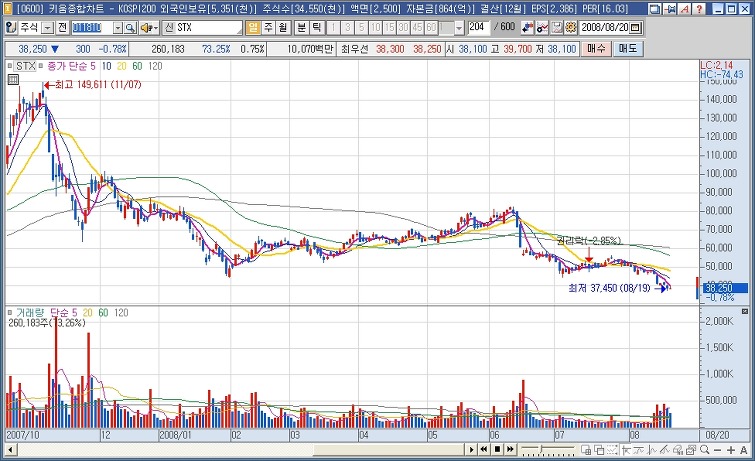Viewport: 755px width, 461px height.
Task: Click the 204 bar count field
Action: click(x=479, y=27)
